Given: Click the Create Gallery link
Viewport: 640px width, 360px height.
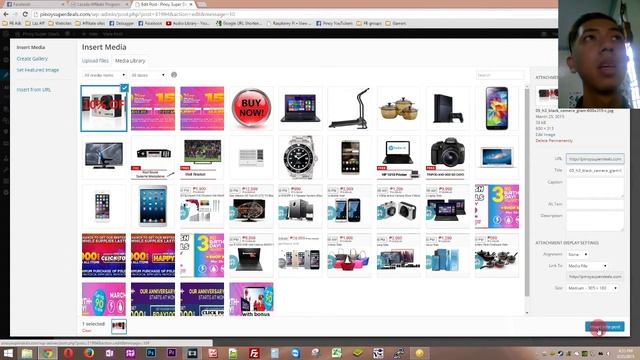Looking at the screenshot, I should pos(32,59).
